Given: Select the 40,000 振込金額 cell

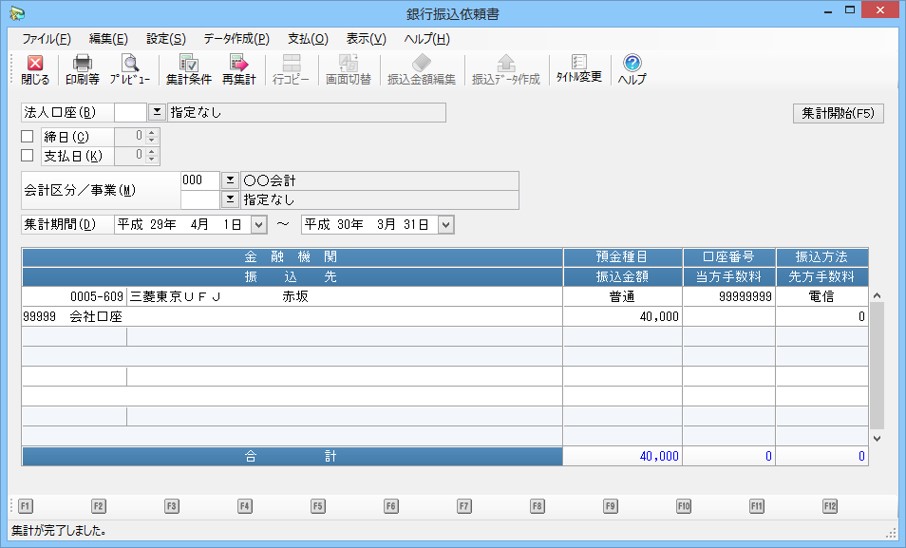Looking at the screenshot, I should coord(622,316).
